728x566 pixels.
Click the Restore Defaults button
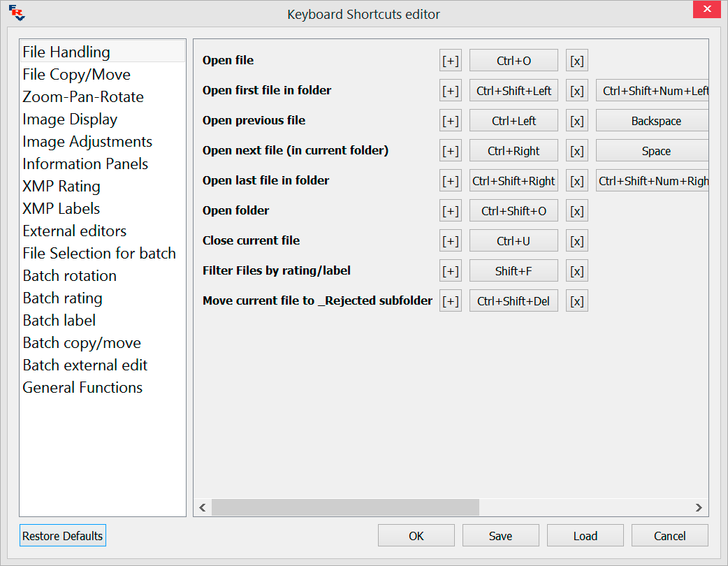[x=63, y=536]
